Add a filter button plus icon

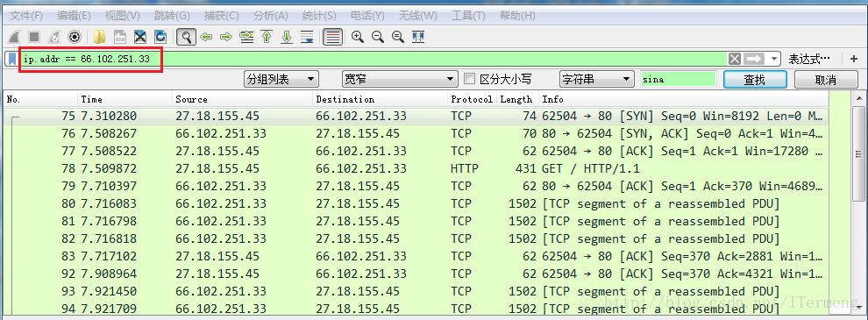tap(854, 59)
